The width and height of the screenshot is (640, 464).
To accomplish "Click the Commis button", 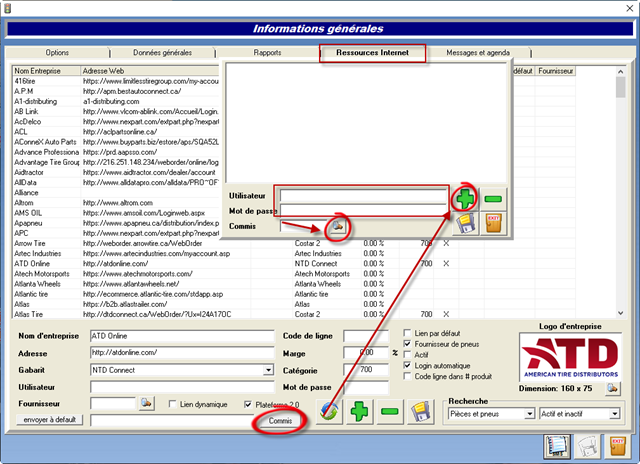I will (x=280, y=420).
